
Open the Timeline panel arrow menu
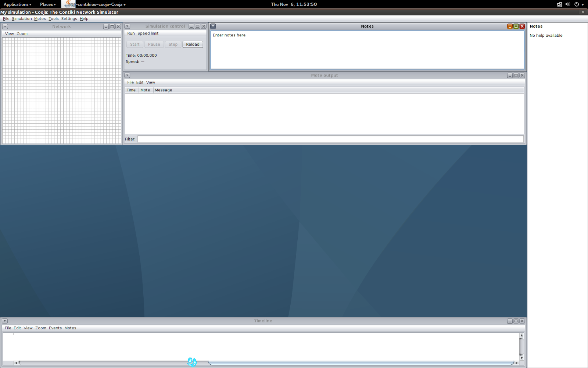(x=5, y=321)
